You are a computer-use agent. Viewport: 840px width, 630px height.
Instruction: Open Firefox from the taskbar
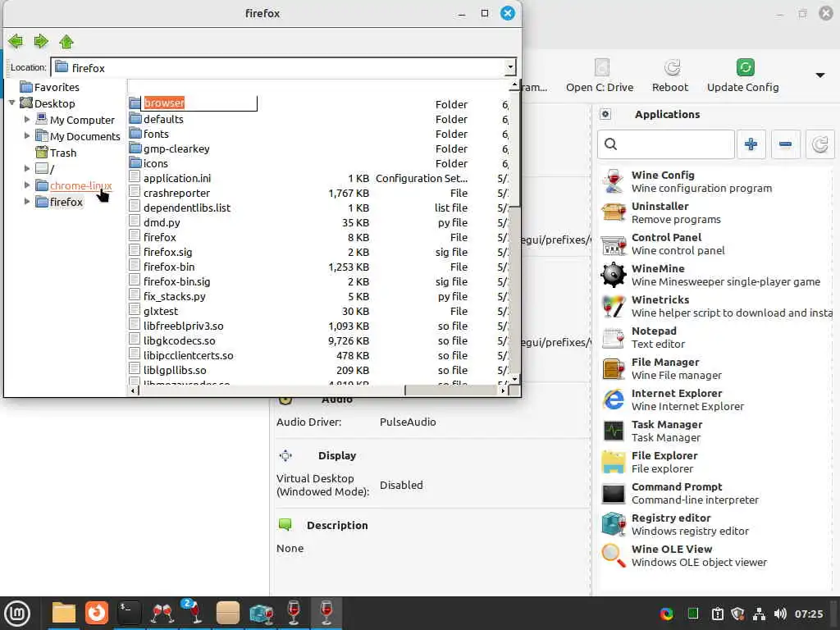[x=97, y=613]
